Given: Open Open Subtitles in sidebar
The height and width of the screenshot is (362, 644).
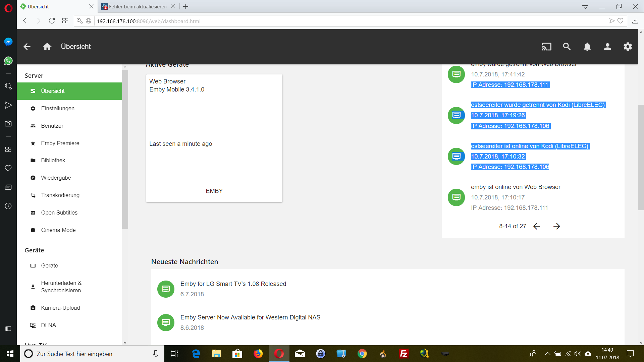Looking at the screenshot, I should [69, 213].
